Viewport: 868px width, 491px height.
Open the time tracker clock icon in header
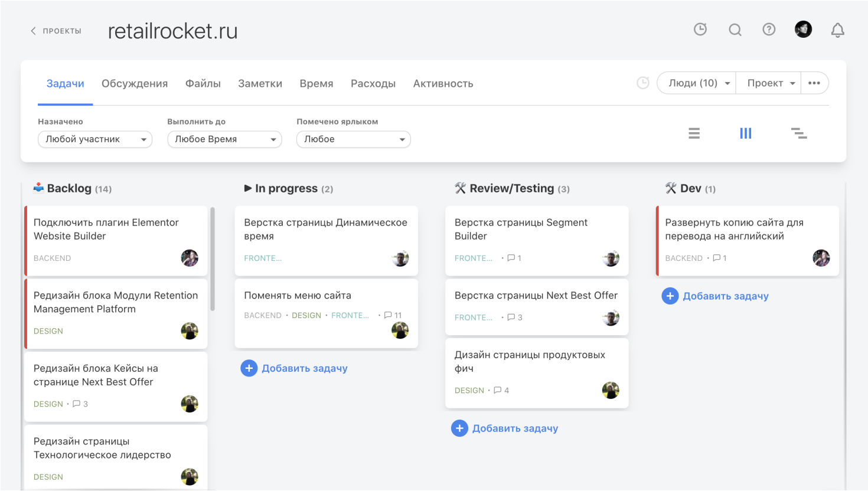700,30
